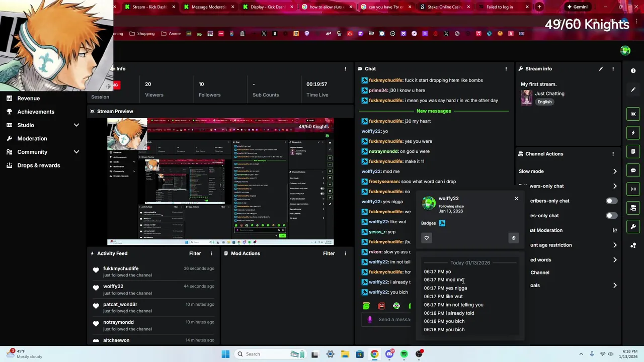Go to Moderation in the sidebar
The height and width of the screenshot is (362, 644).
[32, 138]
